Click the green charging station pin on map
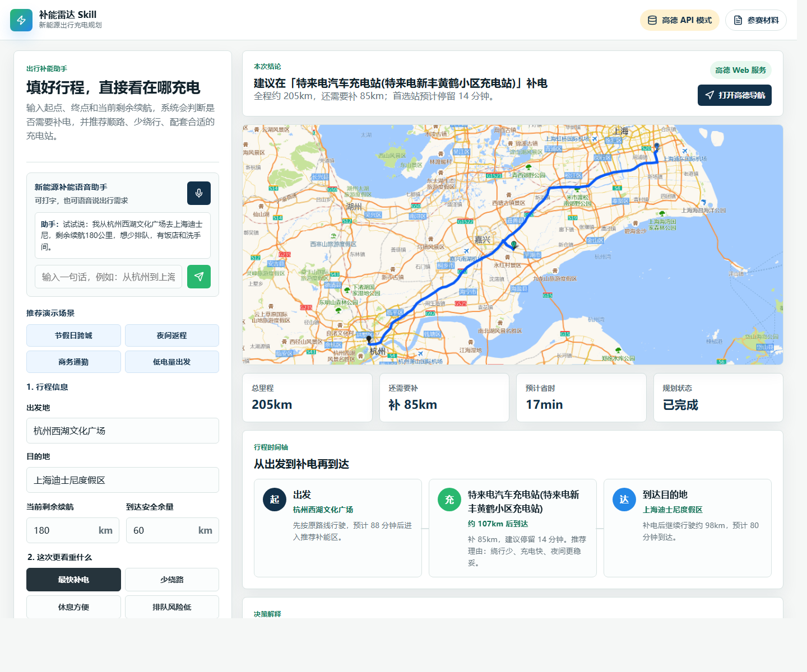Screen dimensions: 807x672 514,245
